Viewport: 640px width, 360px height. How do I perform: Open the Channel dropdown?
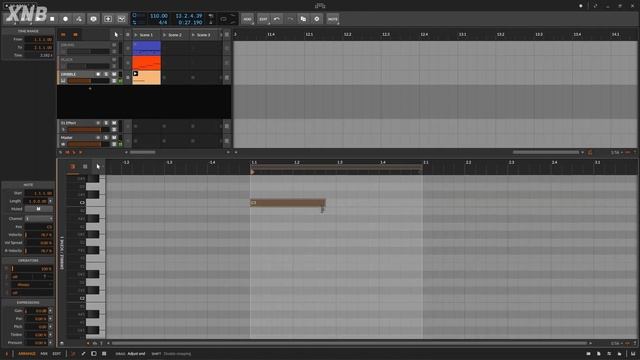pyautogui.click(x=38, y=219)
